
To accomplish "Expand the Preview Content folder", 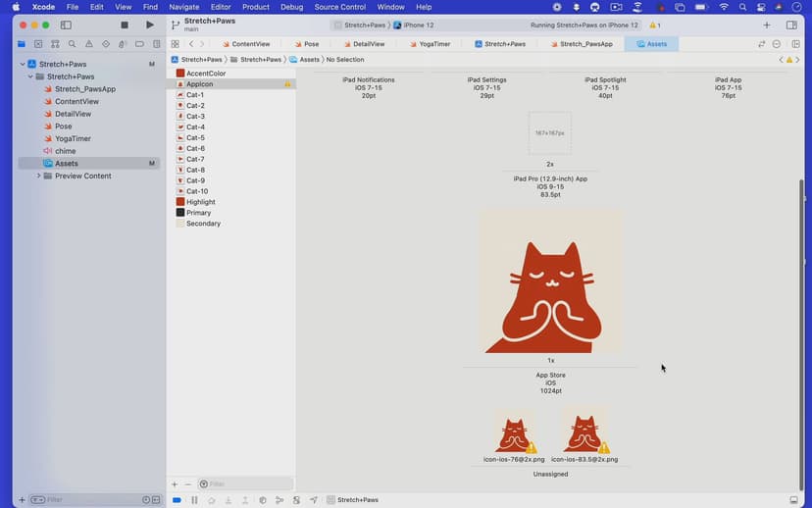I will 38,176.
